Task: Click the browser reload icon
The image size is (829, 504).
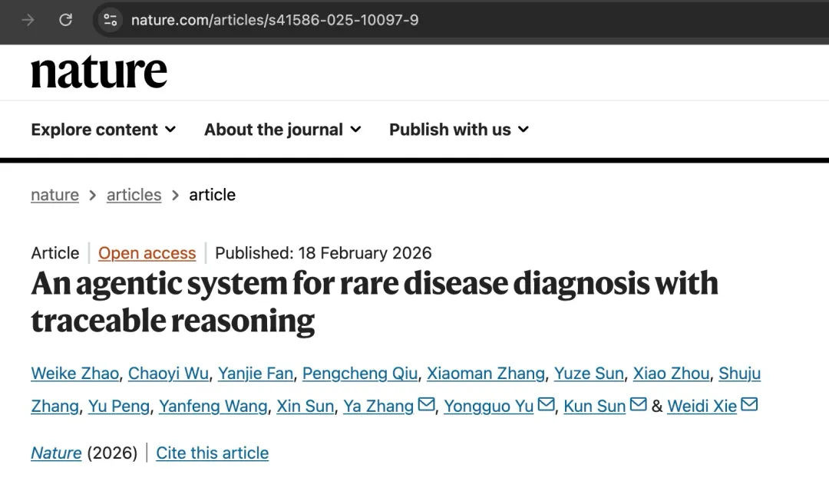Action: (x=66, y=20)
